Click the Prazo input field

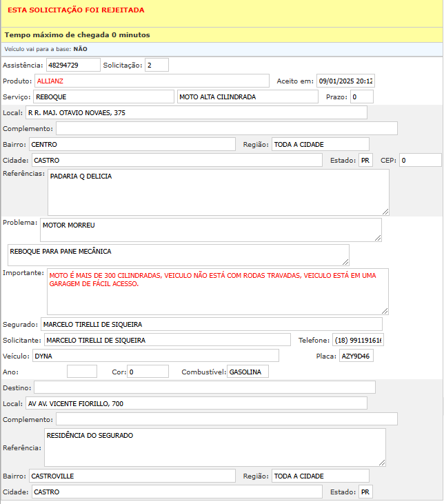tap(362, 97)
